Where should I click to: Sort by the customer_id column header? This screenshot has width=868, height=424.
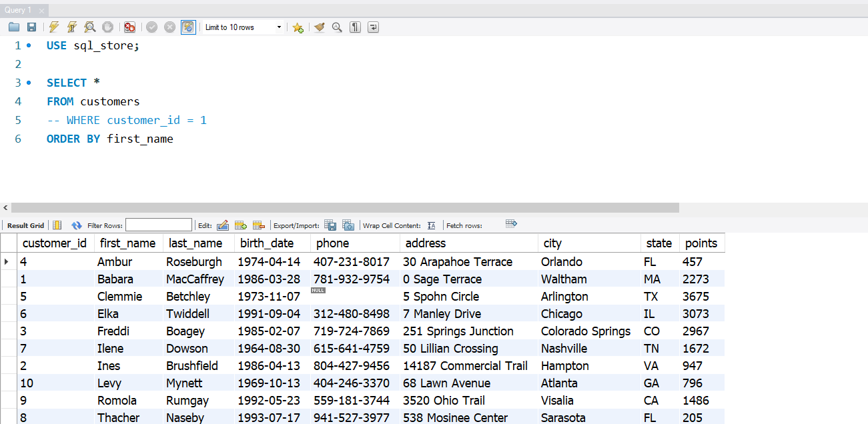[55, 243]
